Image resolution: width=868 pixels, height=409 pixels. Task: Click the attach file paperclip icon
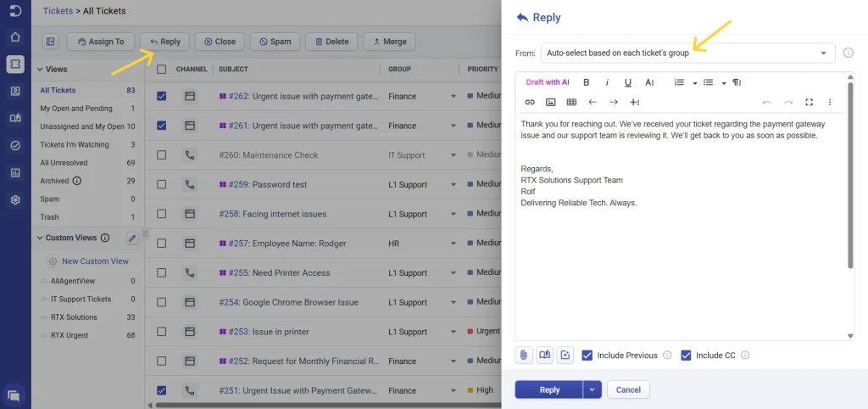524,355
